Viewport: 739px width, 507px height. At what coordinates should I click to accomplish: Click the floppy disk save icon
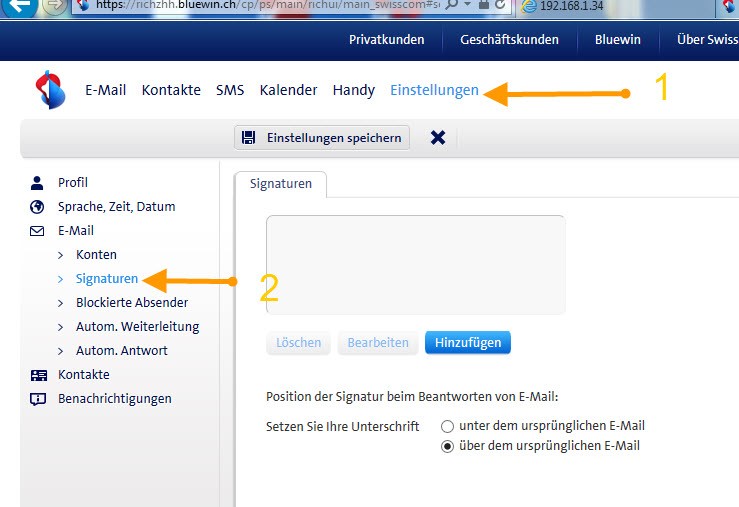248,138
